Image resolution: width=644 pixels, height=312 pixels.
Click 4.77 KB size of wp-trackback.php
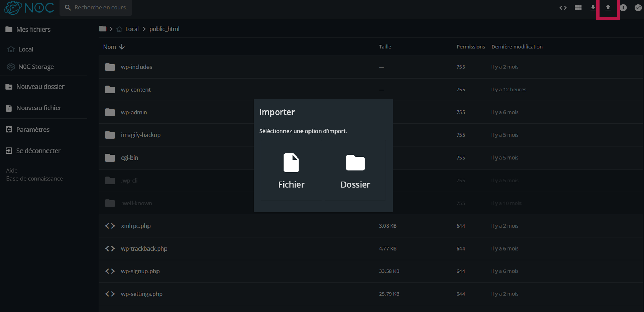[x=388, y=248]
